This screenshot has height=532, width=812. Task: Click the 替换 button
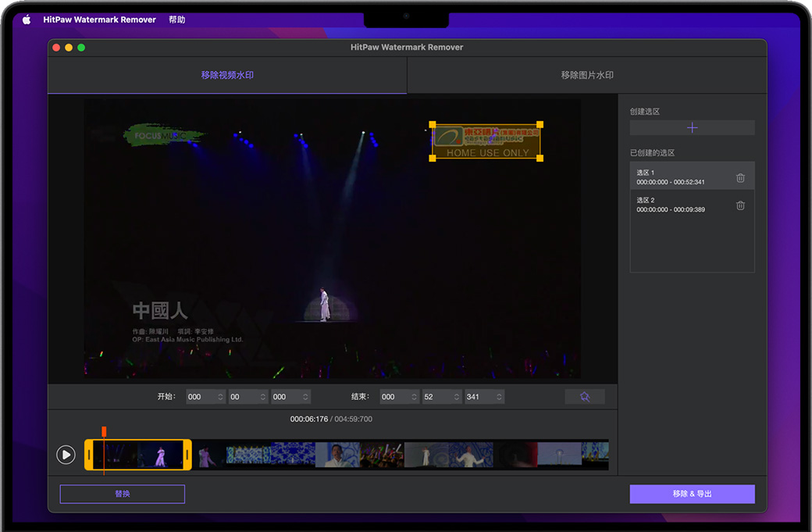(123, 494)
